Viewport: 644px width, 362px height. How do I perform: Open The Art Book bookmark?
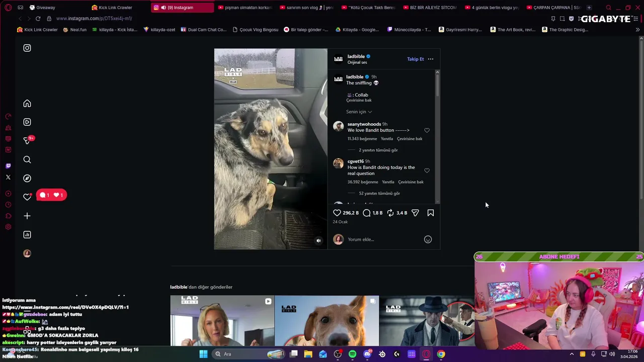tap(513, 30)
